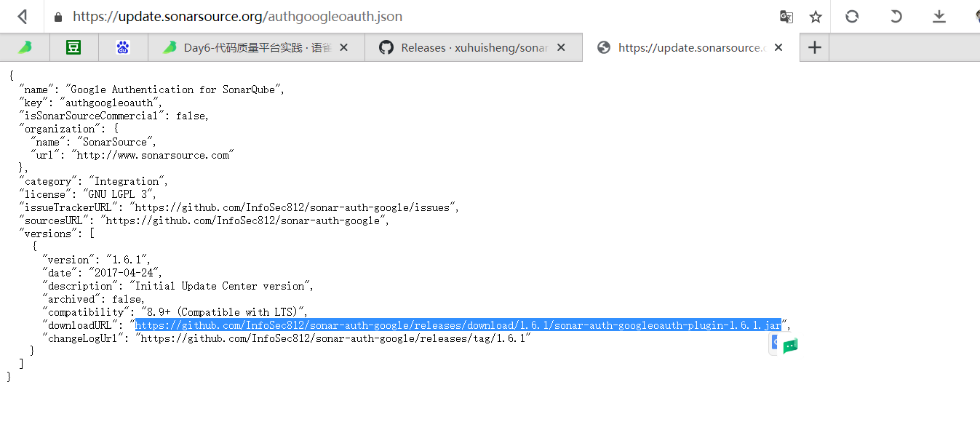Screen dimensions: 980x422
Task: Switch to the Day6-代码质量平台实践 tab
Action: tap(256, 47)
